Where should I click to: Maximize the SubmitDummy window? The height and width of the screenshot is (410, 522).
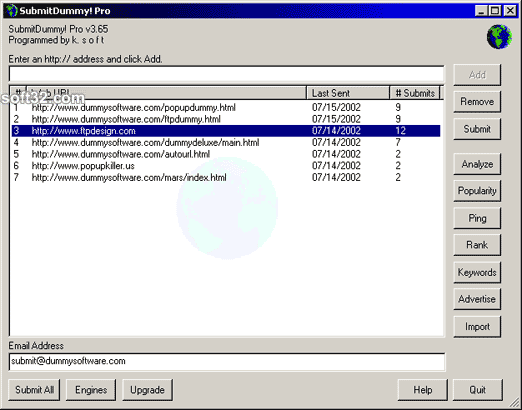pos(495,11)
